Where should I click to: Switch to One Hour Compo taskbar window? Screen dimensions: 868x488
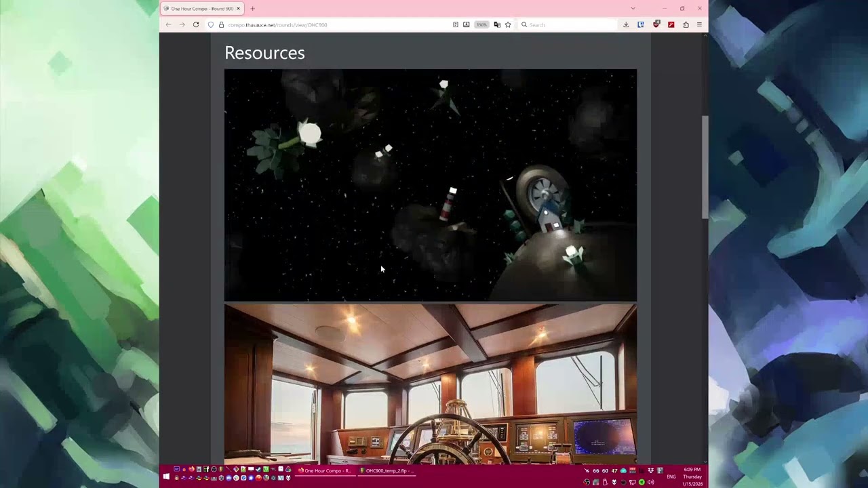[325, 470]
